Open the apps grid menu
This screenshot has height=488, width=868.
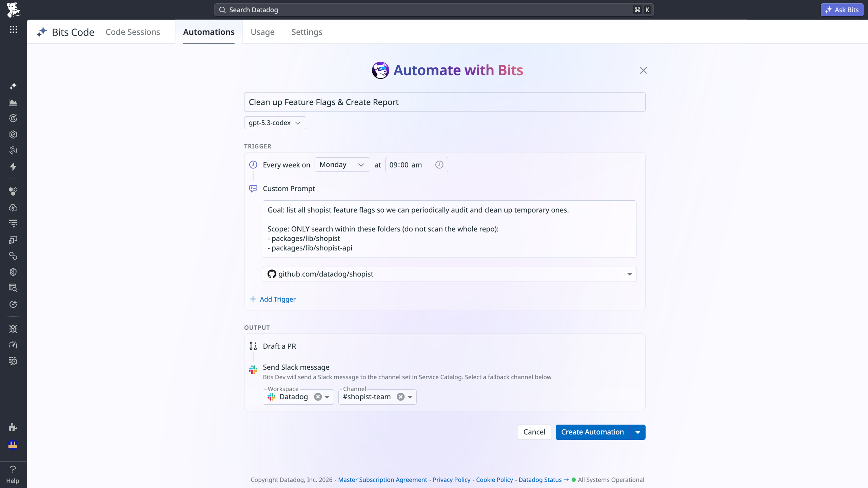tap(13, 29)
